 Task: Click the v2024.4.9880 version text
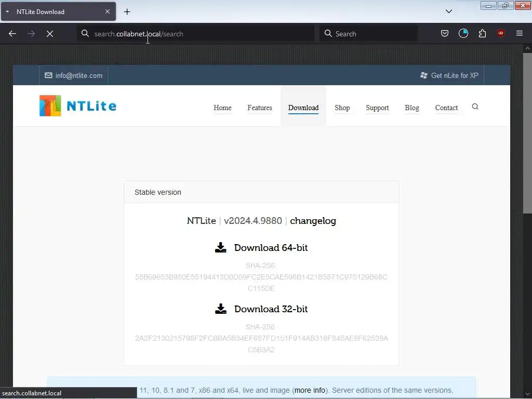click(253, 221)
